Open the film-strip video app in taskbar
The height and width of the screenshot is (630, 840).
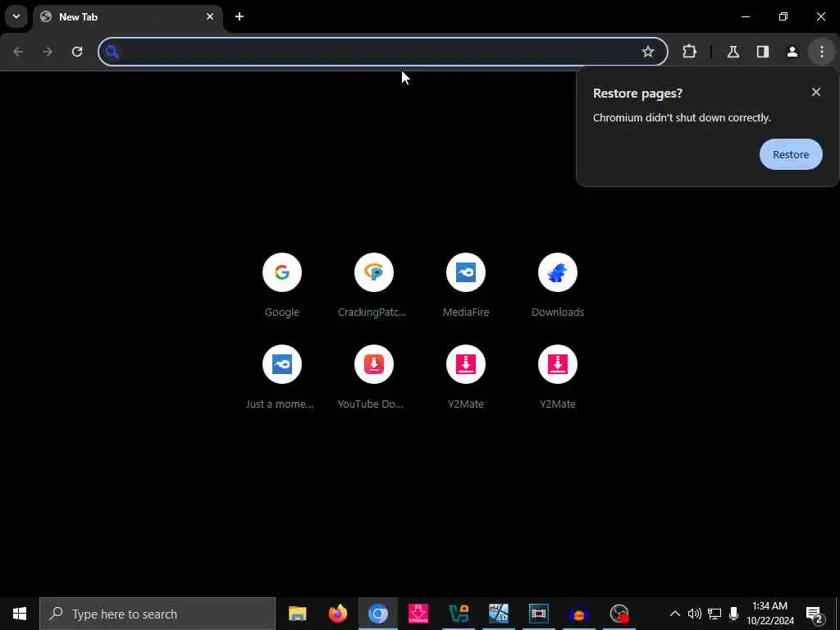tap(538, 614)
